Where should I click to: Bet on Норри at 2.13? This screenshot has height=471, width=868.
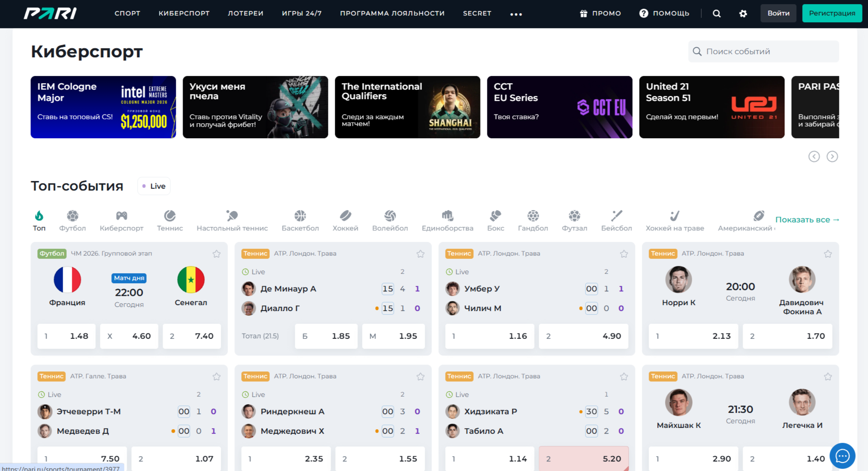(x=694, y=336)
